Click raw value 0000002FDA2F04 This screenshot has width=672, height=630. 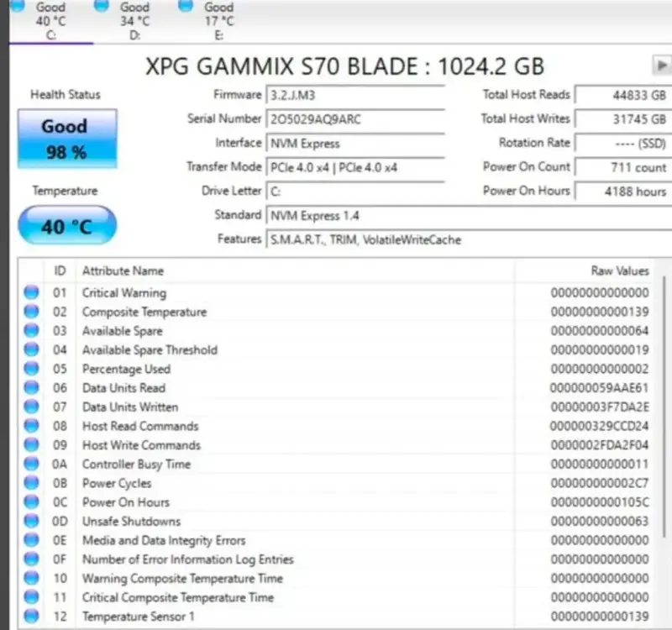pyautogui.click(x=600, y=445)
